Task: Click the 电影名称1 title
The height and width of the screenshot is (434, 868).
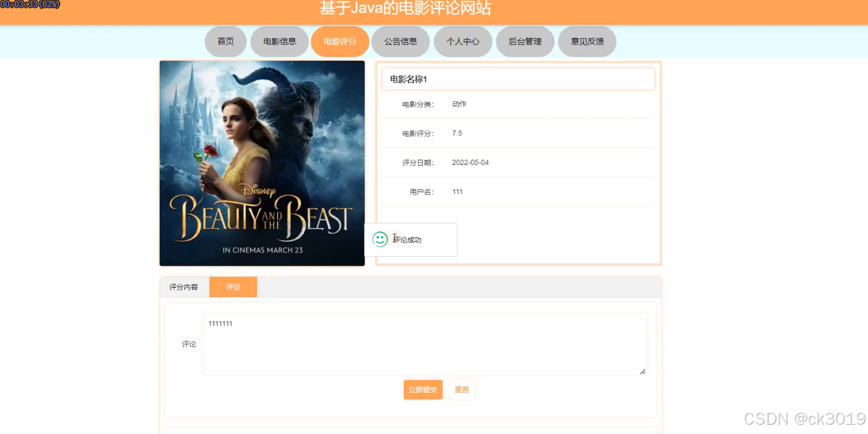Action: [x=408, y=79]
